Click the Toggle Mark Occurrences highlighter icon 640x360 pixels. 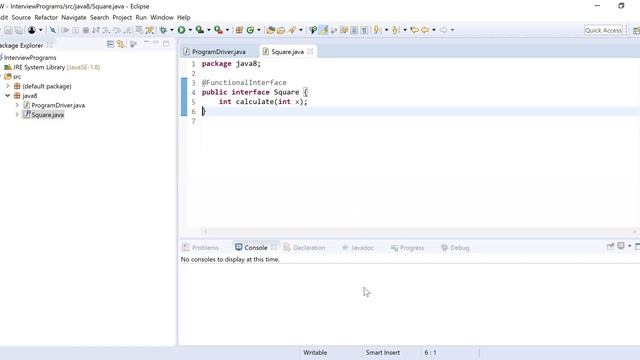point(324,30)
